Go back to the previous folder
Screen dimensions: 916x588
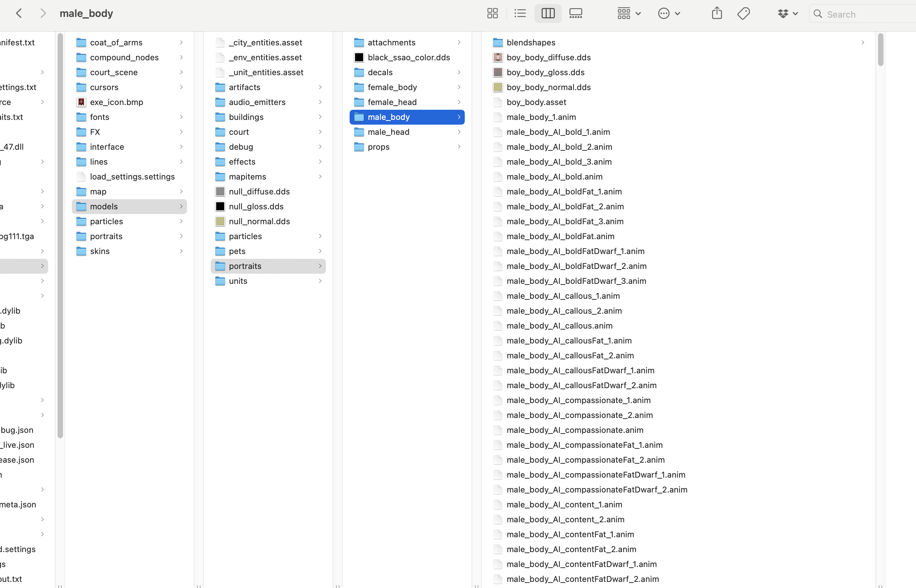[19, 13]
